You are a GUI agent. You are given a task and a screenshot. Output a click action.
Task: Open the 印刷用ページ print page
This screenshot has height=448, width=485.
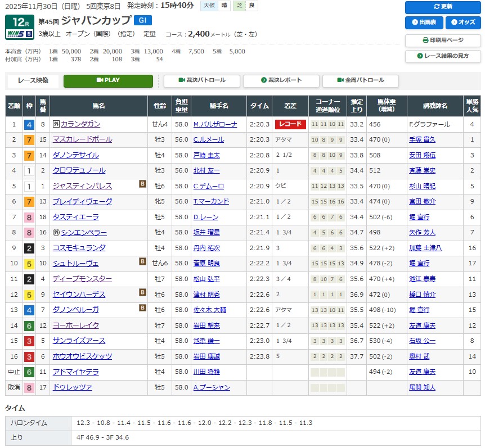coord(443,40)
